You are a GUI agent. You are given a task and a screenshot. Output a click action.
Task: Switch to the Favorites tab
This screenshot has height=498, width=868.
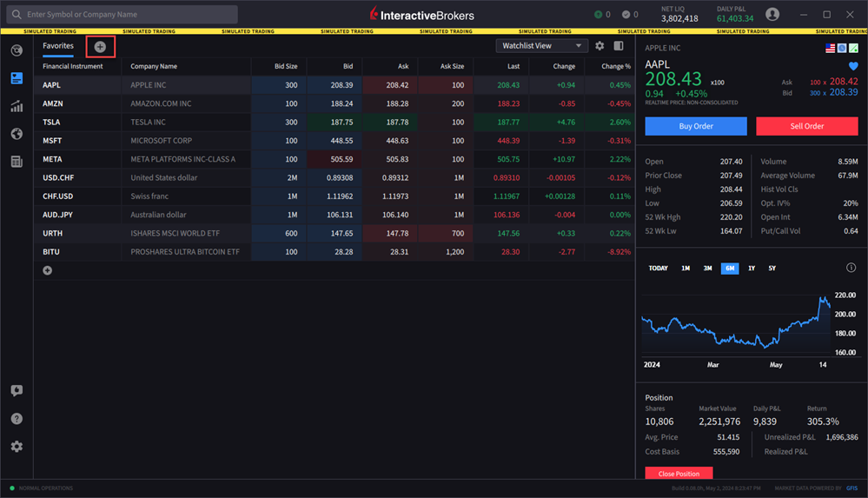[58, 46]
